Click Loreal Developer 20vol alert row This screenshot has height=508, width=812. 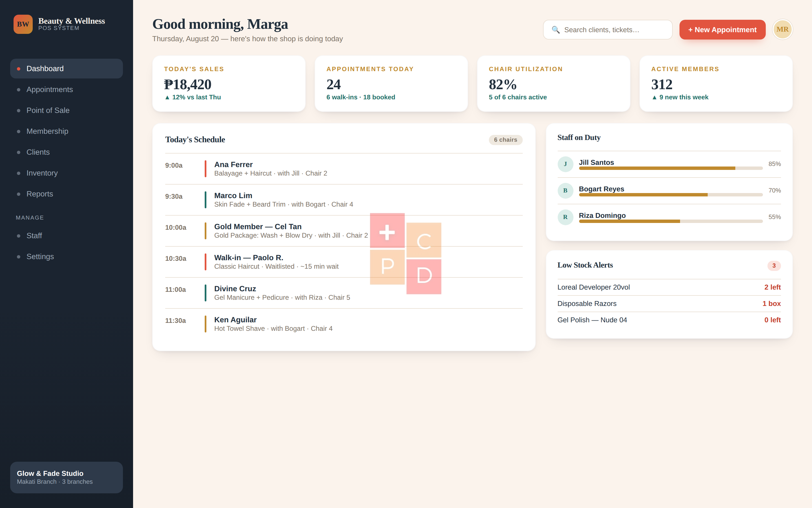pyautogui.click(x=669, y=287)
